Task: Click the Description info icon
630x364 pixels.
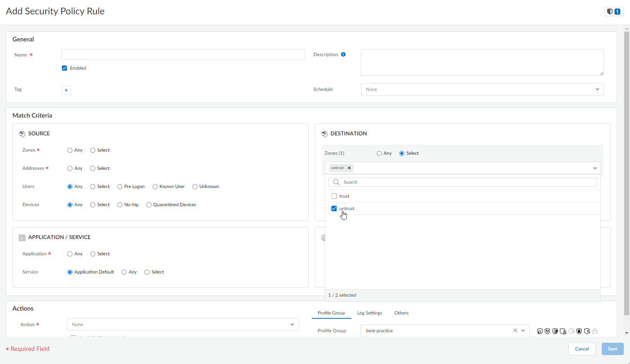Action: point(343,55)
